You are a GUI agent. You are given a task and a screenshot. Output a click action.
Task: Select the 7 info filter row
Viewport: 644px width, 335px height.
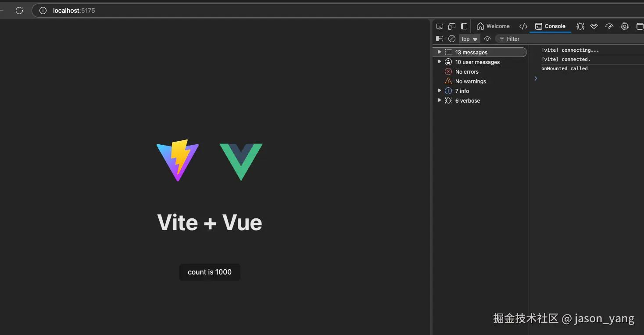point(480,91)
